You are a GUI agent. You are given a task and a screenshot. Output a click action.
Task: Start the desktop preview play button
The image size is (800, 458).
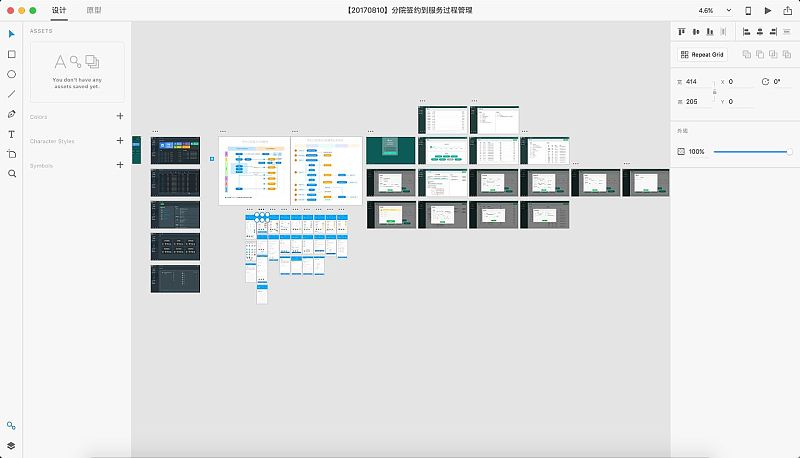coord(768,11)
